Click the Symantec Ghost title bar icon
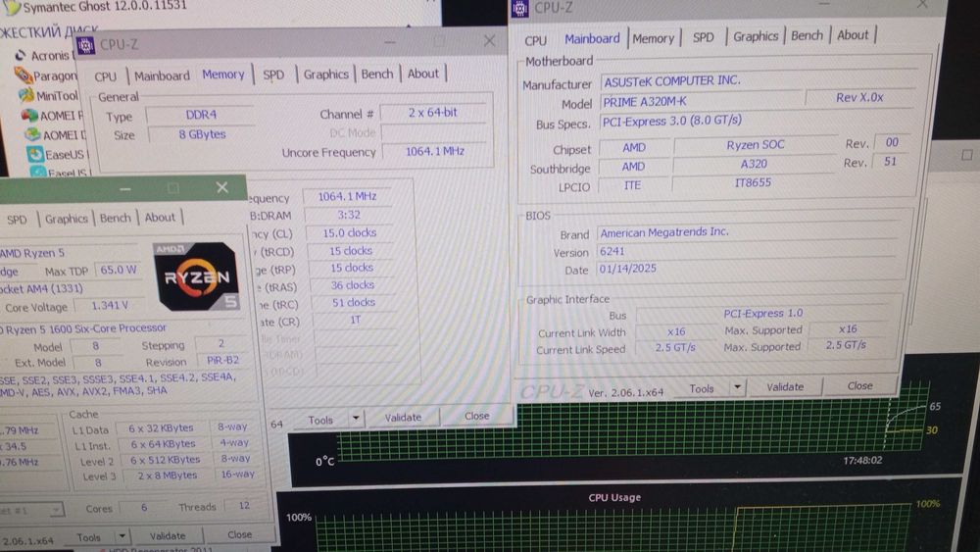 12,7
